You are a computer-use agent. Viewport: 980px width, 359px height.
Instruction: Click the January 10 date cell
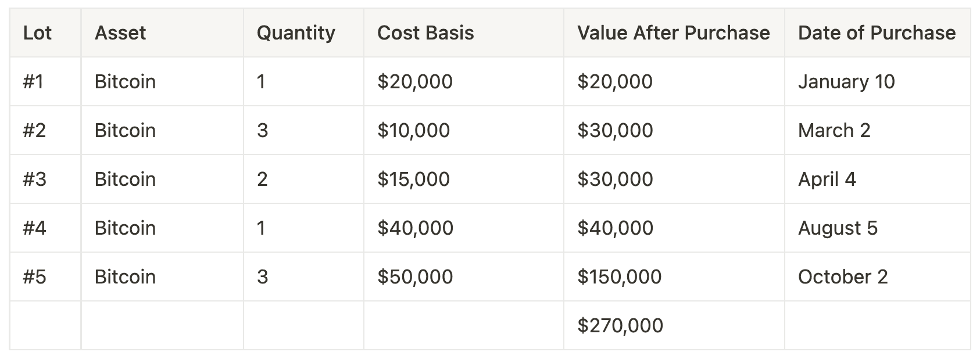[846, 82]
